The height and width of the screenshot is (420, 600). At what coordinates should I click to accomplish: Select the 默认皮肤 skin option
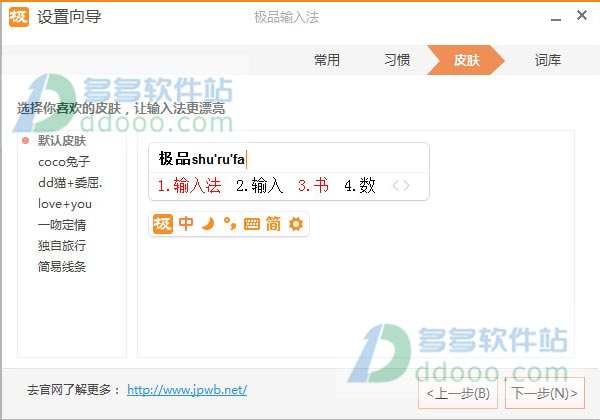point(62,141)
